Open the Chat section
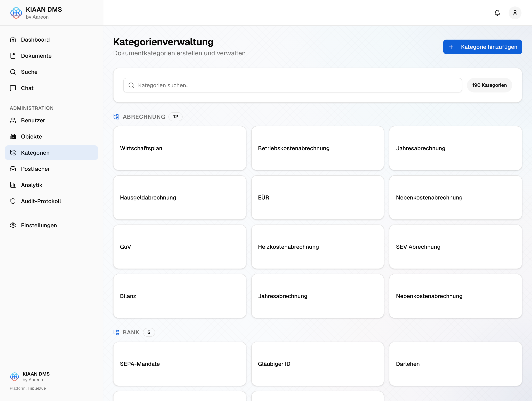This screenshot has width=532, height=401. tap(52, 88)
